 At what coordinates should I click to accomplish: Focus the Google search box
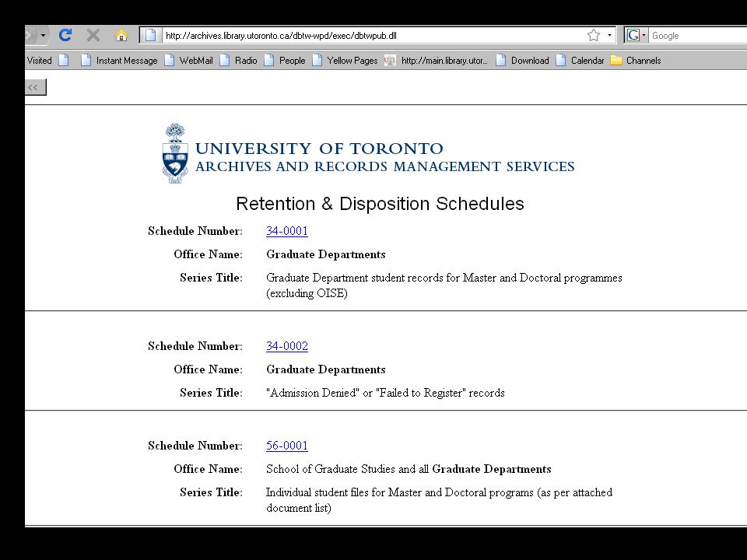click(x=698, y=35)
